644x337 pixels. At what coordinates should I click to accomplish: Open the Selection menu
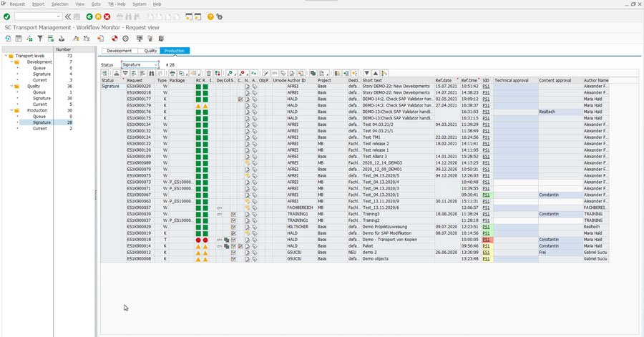[60, 4]
